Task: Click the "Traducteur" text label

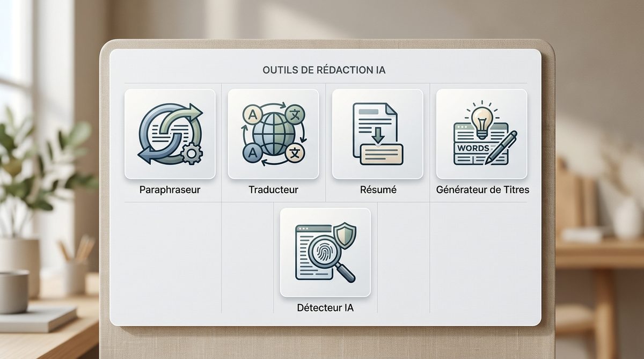Action: point(273,189)
